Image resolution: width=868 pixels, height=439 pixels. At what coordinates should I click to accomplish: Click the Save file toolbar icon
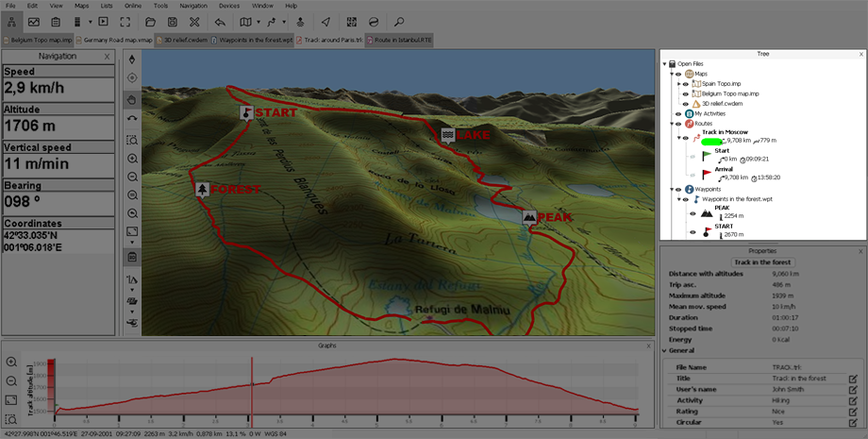coord(172,21)
